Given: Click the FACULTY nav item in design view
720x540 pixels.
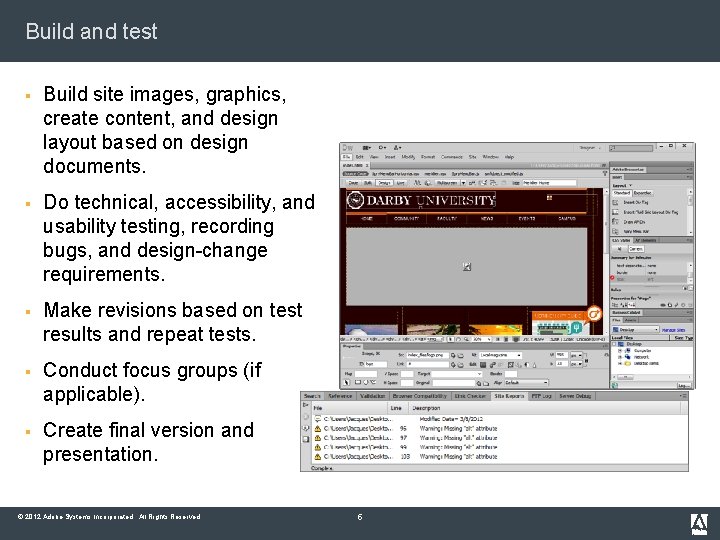Looking at the screenshot, I should pos(447,219).
